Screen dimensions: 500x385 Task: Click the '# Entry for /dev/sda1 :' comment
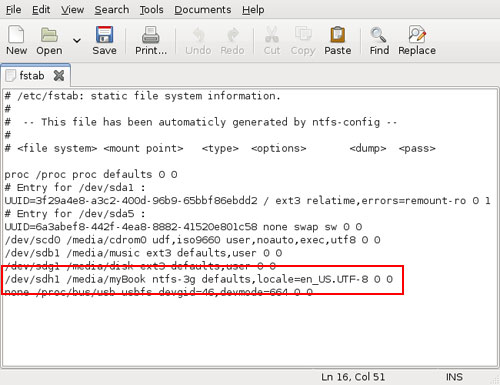(75, 187)
